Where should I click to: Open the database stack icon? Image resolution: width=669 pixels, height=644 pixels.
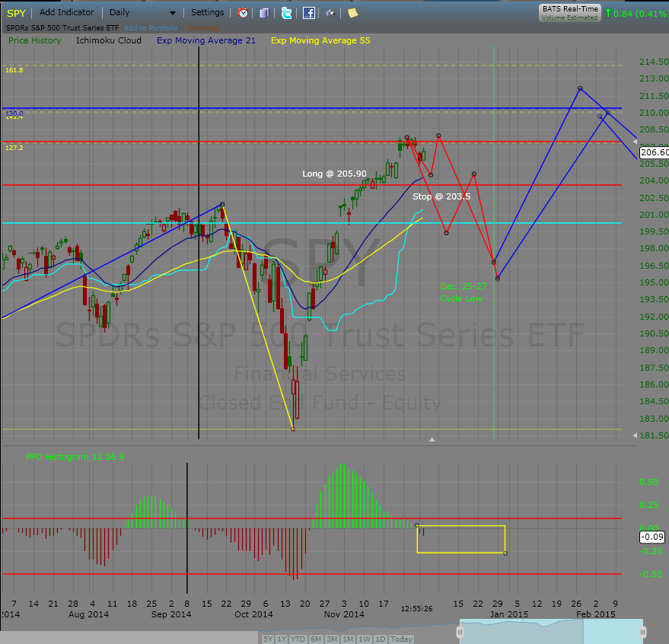[265, 13]
